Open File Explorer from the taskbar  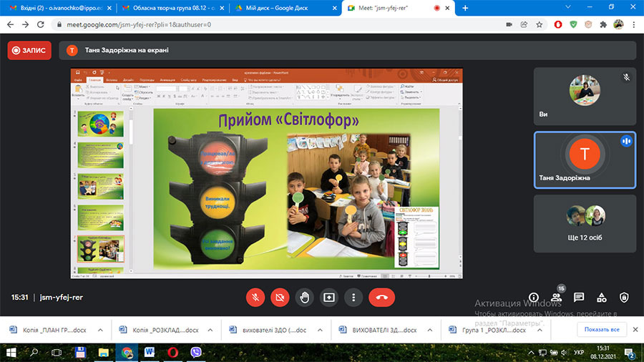tap(103, 352)
